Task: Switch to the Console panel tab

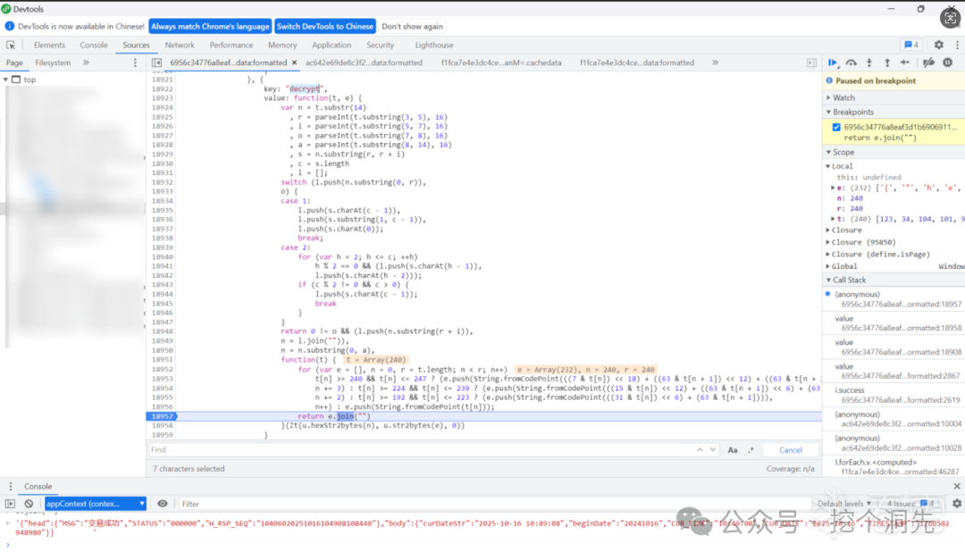Action: pos(94,45)
